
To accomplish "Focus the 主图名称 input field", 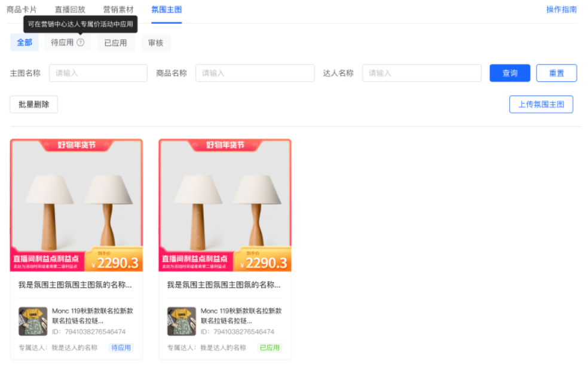I will point(98,73).
